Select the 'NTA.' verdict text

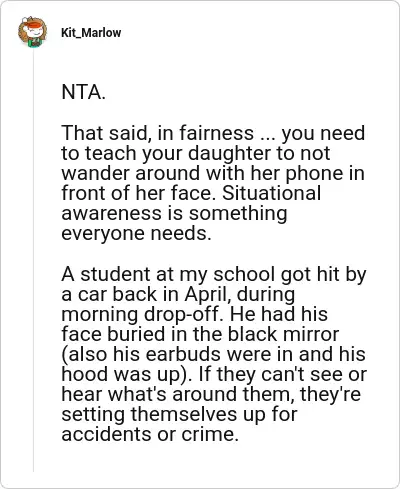[83, 92]
